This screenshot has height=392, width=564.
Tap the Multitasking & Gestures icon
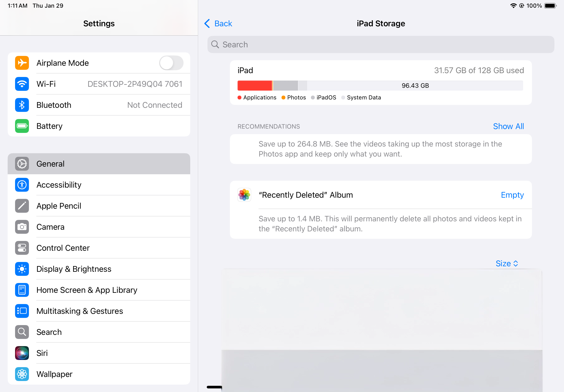(22, 311)
